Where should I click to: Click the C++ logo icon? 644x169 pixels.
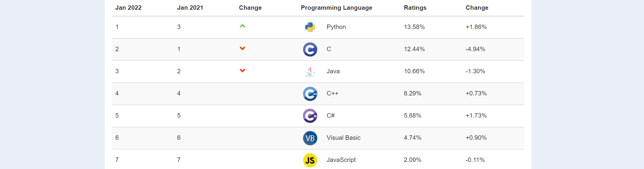click(x=310, y=94)
